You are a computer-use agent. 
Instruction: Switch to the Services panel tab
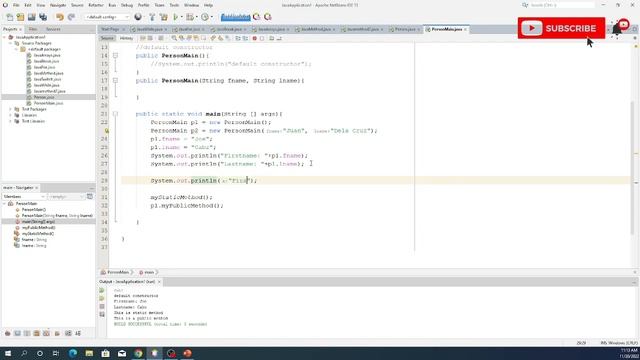[x=53, y=29]
